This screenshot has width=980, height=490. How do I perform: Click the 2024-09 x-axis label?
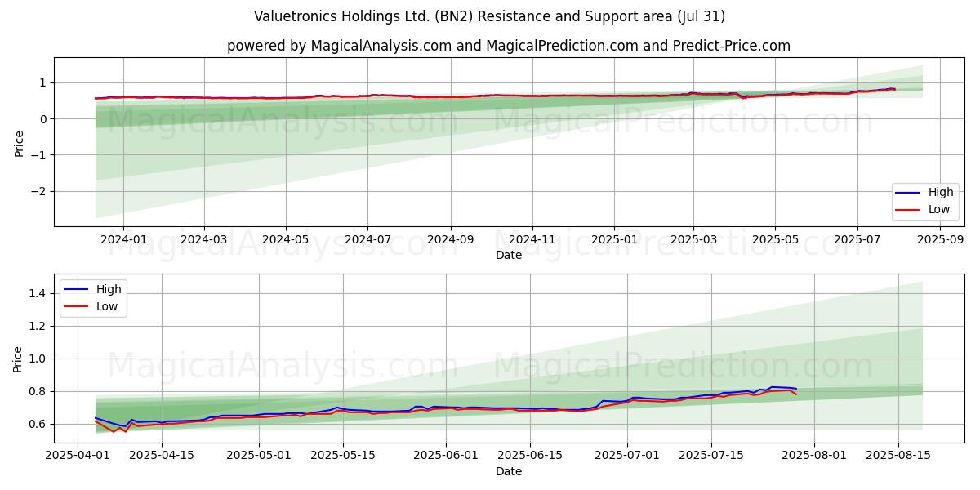(451, 240)
